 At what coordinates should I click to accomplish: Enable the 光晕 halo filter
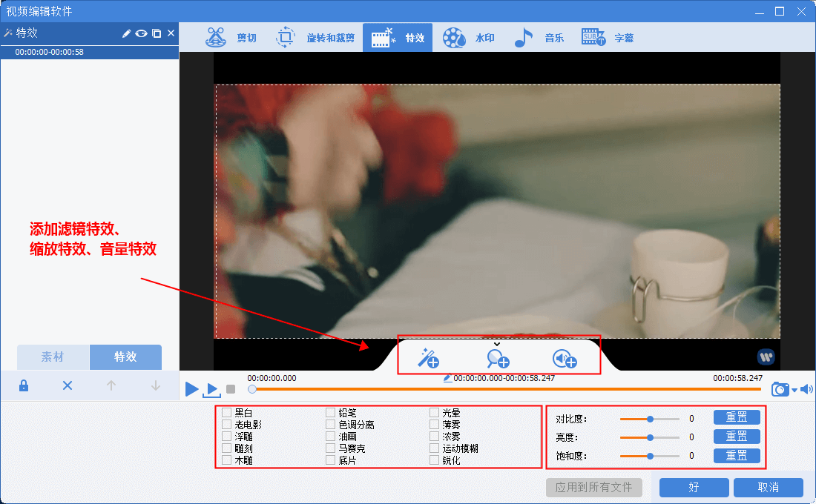tap(435, 412)
